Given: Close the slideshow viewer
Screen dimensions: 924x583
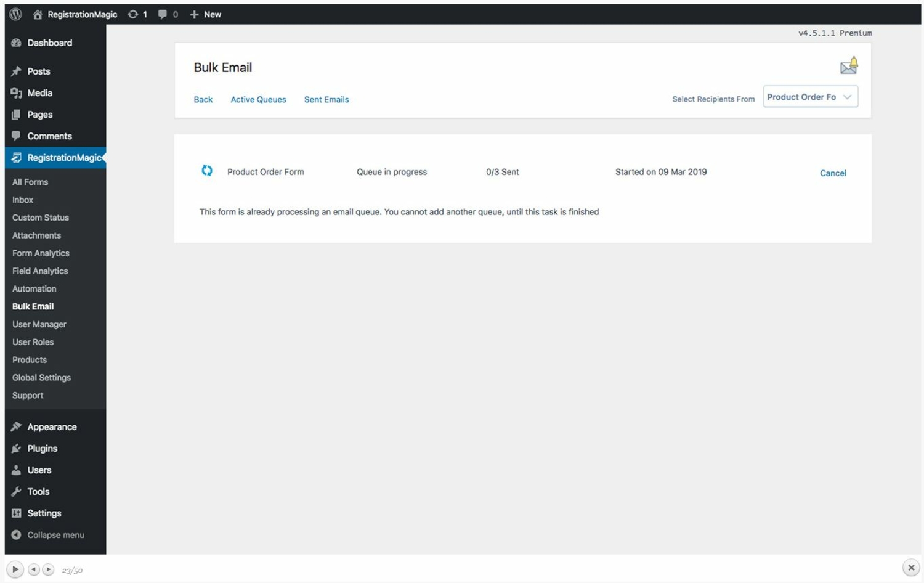Looking at the screenshot, I should click(x=911, y=568).
